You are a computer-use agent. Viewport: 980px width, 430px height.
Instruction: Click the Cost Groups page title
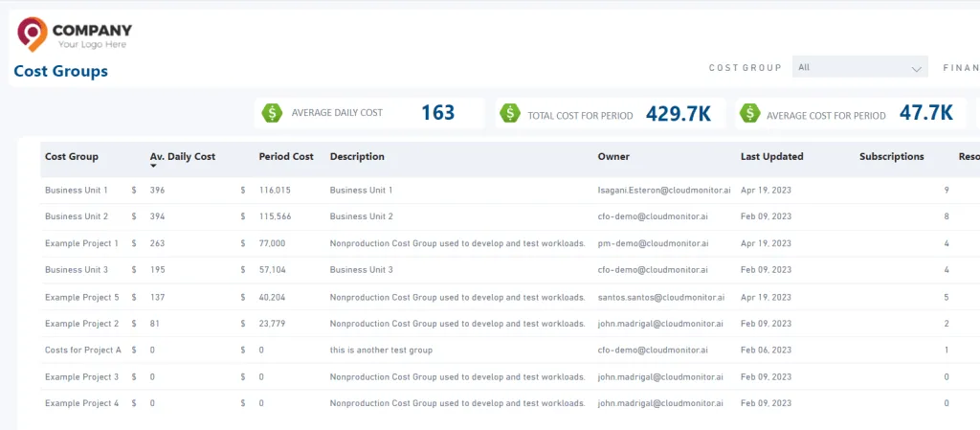tap(60, 71)
